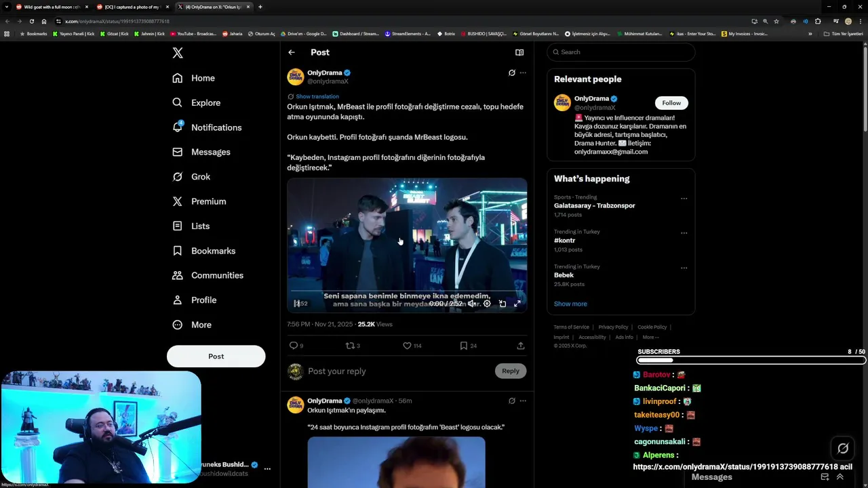This screenshot has height=488, width=868.
Task: Click the white Post button in sidebar
Action: 216,357
